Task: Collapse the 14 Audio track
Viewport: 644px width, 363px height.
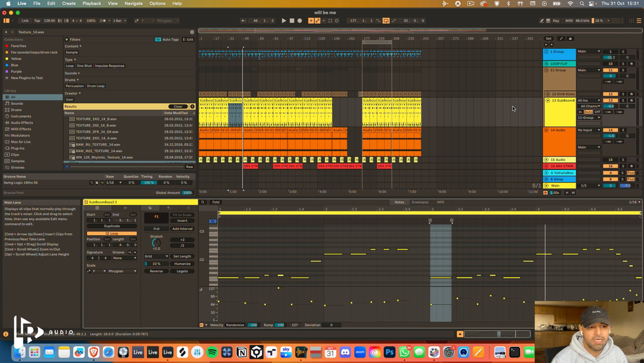Action: point(546,130)
